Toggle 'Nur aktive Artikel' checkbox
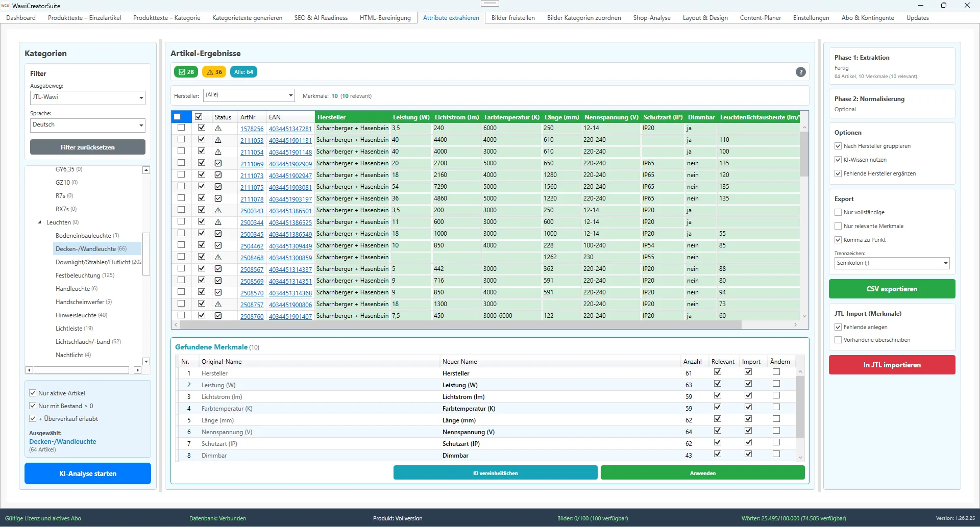 coord(33,393)
